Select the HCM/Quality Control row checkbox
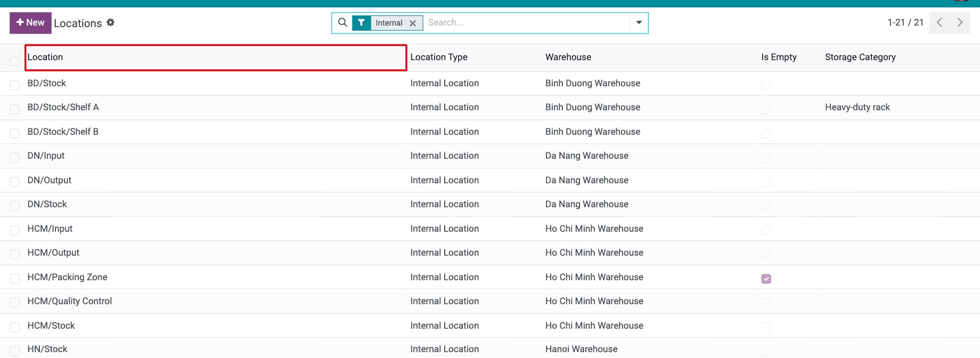This screenshot has height=358, width=980. coord(15,303)
